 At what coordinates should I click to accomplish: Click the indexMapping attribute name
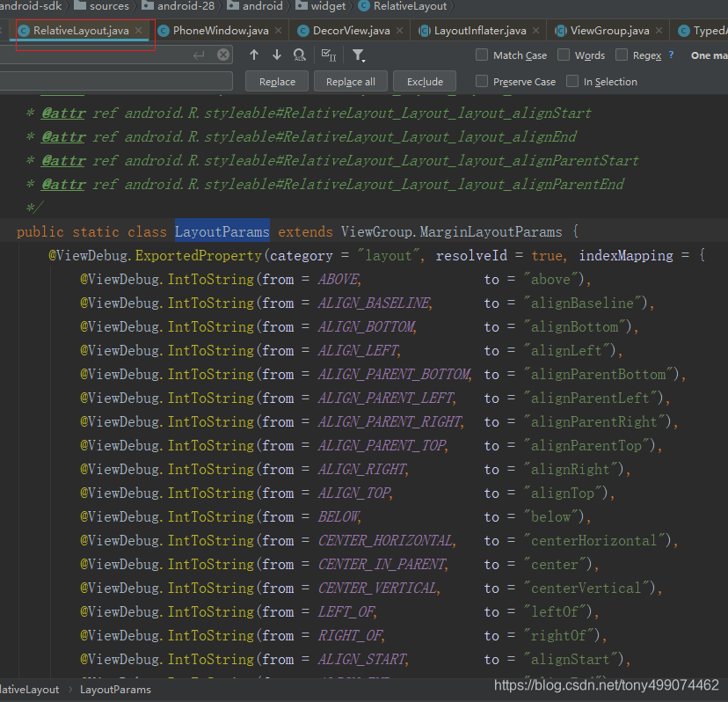[626, 255]
